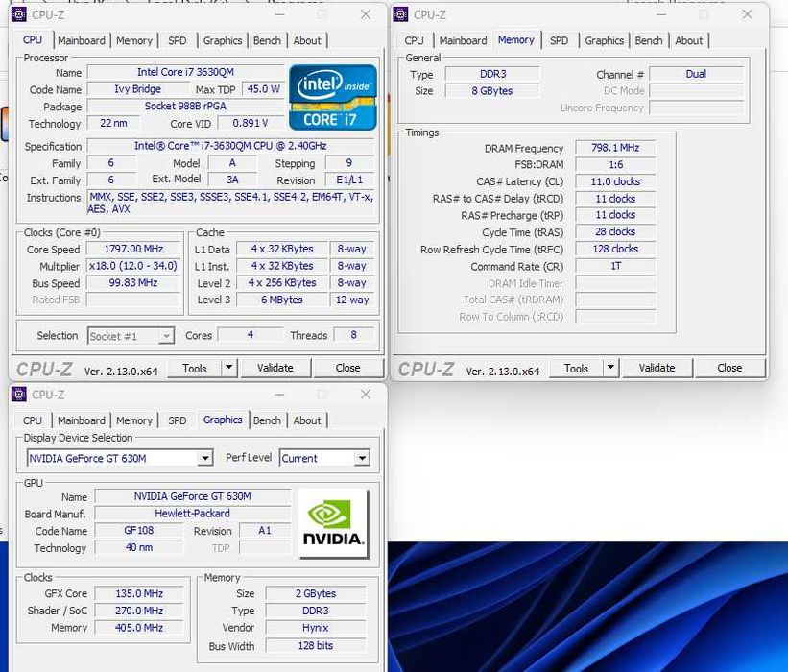The height and width of the screenshot is (672, 788).
Task: Click the NVIDIA logo image
Action: pyautogui.click(x=333, y=523)
